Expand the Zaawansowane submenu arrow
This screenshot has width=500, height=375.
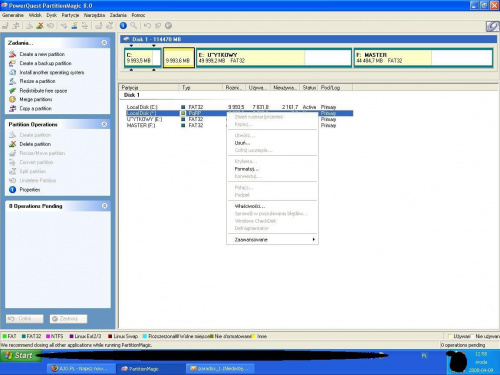pyautogui.click(x=313, y=239)
